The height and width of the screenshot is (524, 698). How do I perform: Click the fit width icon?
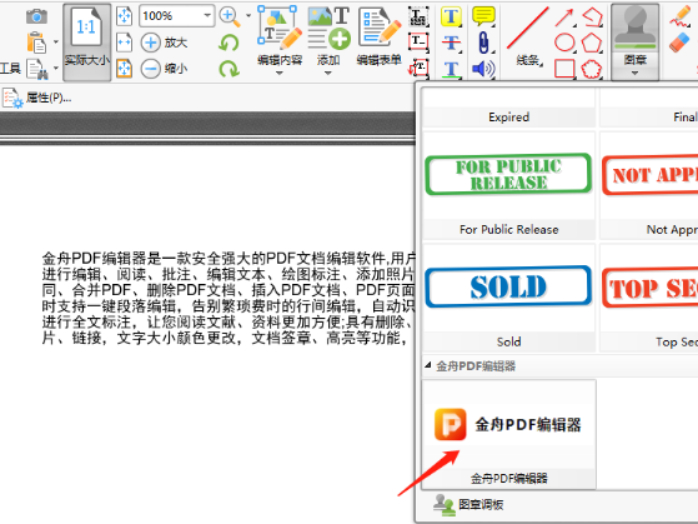124,43
